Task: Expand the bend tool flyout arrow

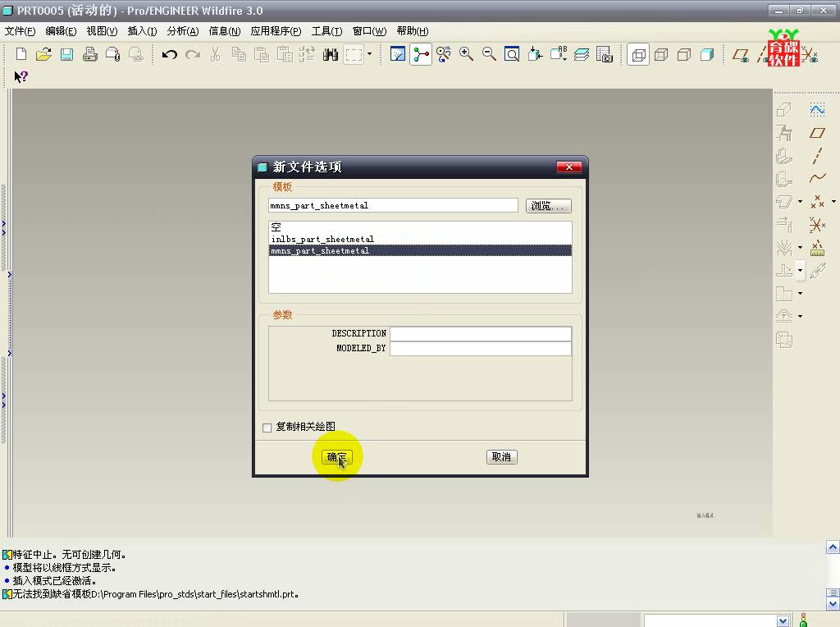Action: [800, 248]
